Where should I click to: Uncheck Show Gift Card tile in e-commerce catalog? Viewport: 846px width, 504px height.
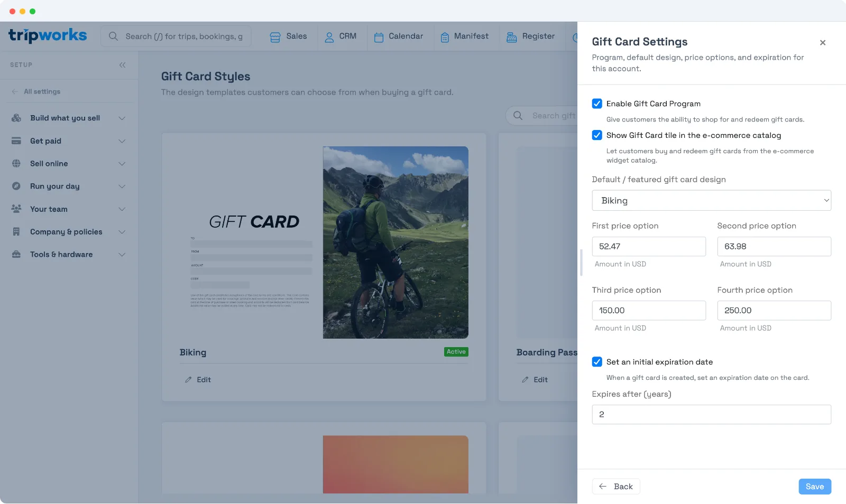tap(597, 135)
